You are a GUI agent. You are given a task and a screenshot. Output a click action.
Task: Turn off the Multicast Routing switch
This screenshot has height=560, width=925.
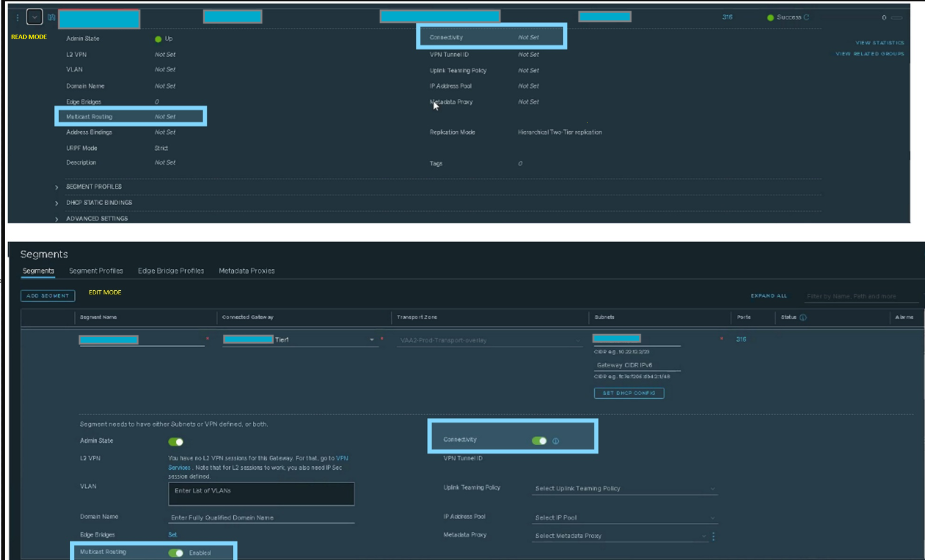176,553
